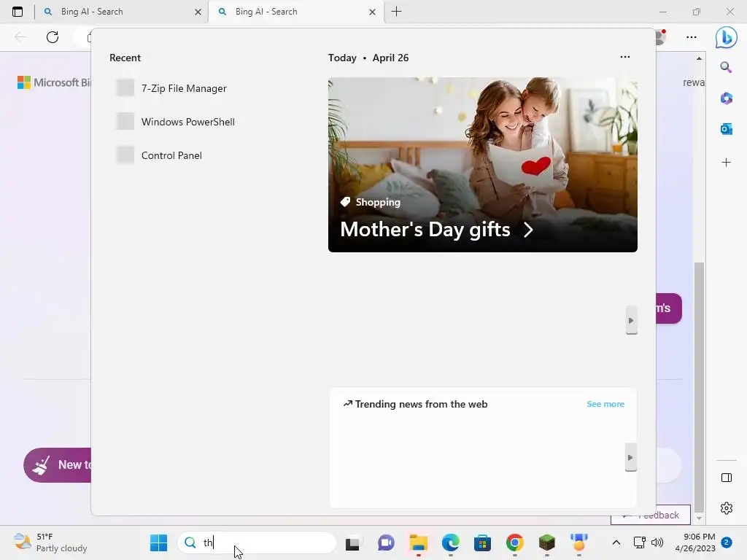Click the Edge page vertical scrollbar thumb
747x560 pixels.
point(699,386)
